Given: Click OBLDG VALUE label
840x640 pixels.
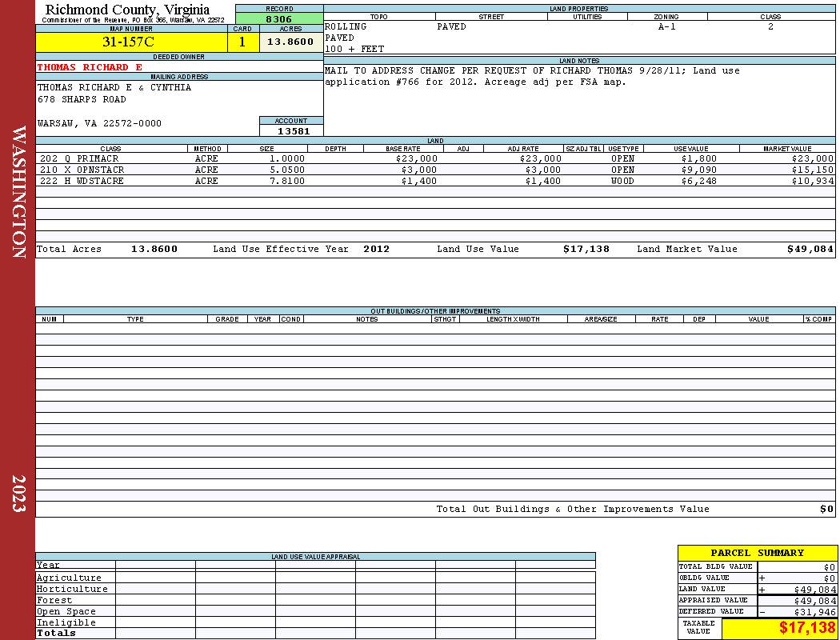Looking at the screenshot, I should pos(704,578).
